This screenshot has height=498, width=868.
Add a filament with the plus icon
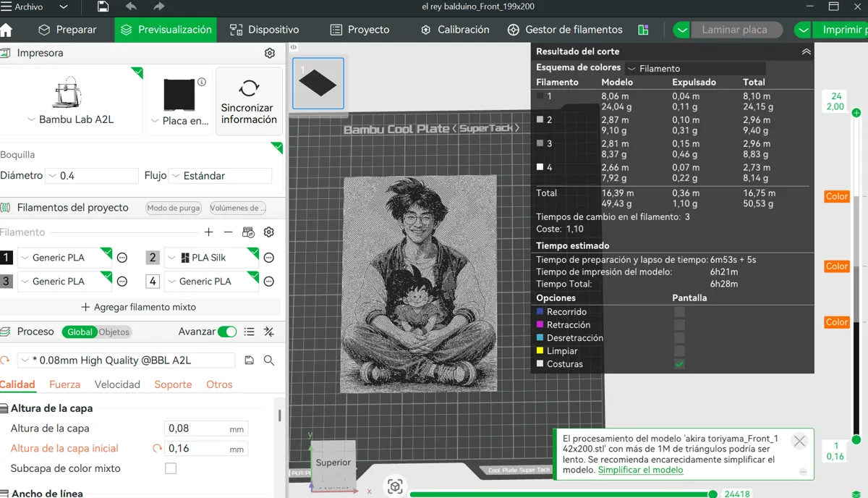(x=208, y=232)
